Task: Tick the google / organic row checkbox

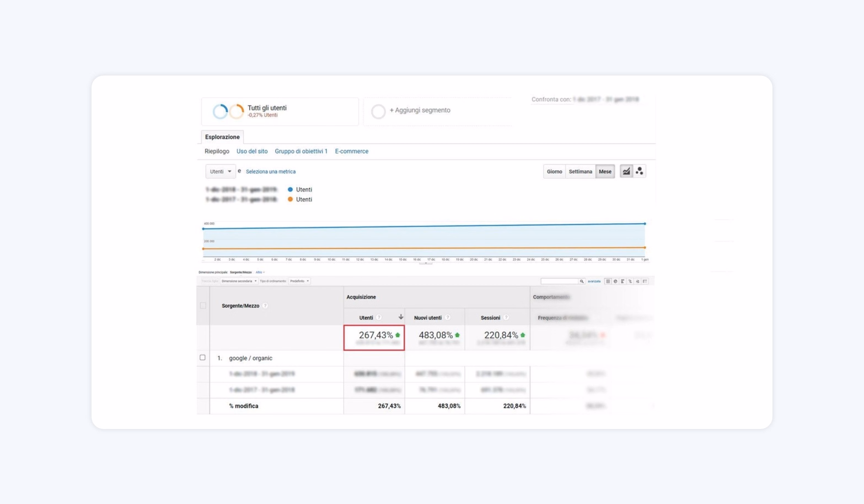Action: point(203,358)
